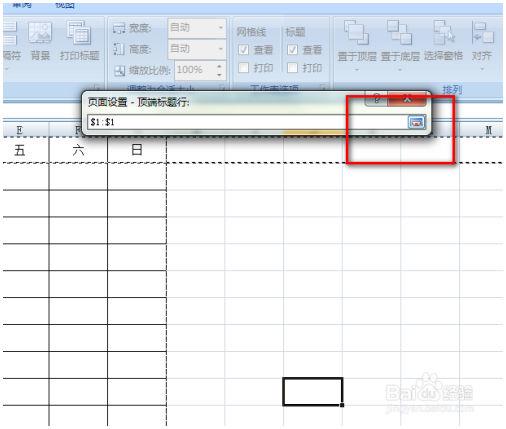Open the Height (高度) dropdown

197,49
